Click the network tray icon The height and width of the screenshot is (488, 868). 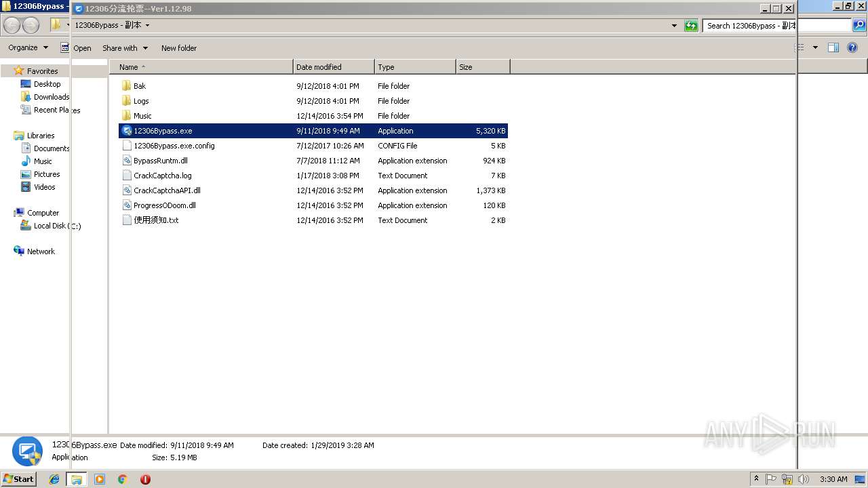(787, 479)
